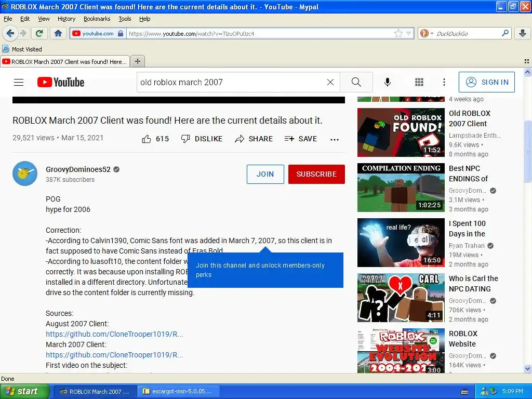532x399 pixels.
Task: Toggle the DISLIKE thumbs down button
Action: (202, 139)
